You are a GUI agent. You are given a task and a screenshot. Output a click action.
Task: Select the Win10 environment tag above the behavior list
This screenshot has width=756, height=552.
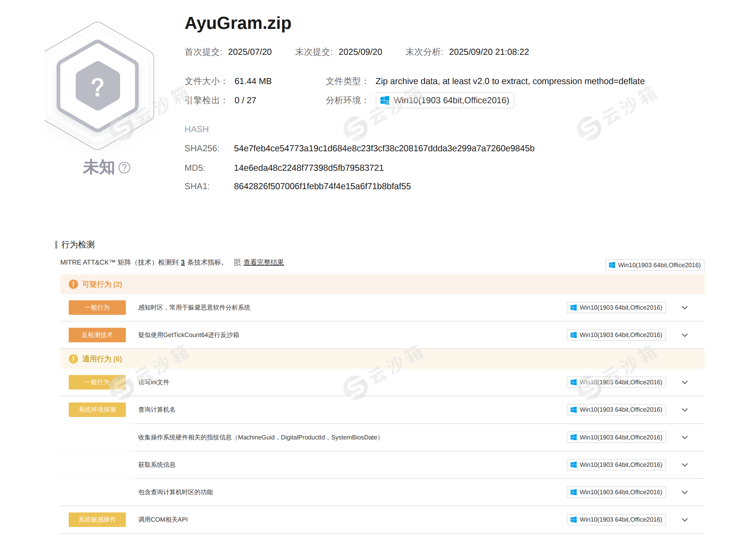655,265
